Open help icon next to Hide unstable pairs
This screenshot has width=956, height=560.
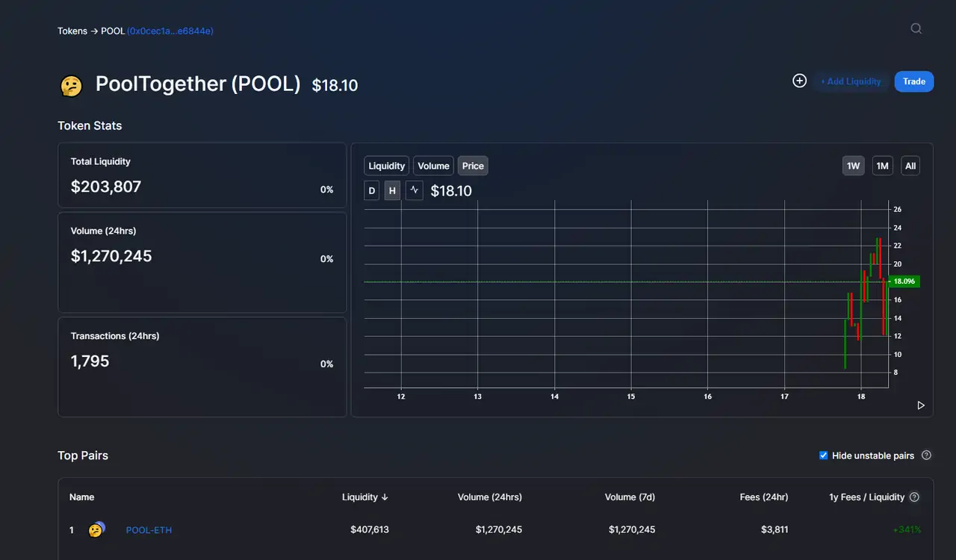point(926,455)
